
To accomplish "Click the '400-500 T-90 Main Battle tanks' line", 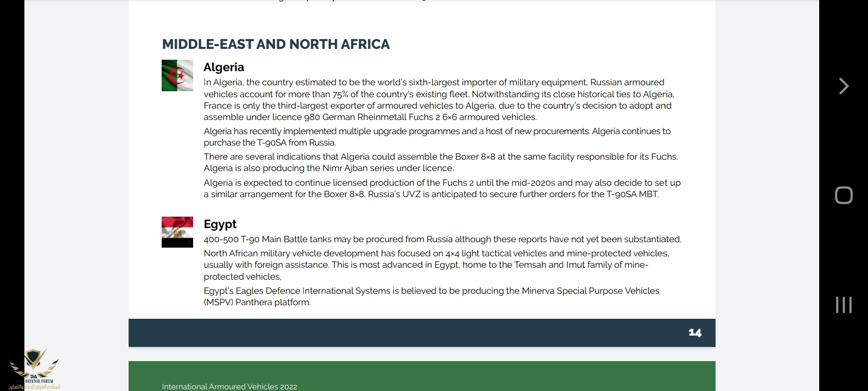I will tap(442, 239).
